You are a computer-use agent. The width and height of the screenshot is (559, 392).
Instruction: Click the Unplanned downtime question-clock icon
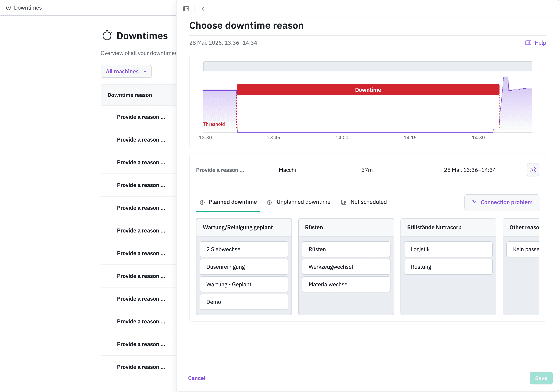[x=270, y=202]
